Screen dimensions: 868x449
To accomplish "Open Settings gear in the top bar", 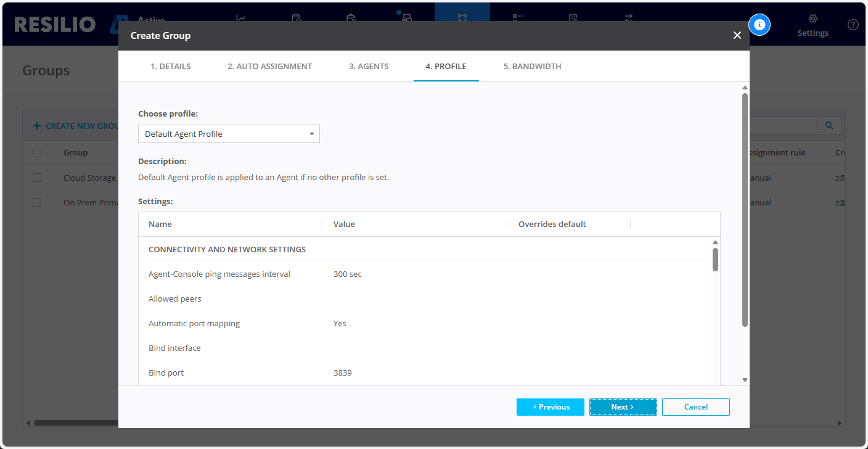I will point(813,25).
